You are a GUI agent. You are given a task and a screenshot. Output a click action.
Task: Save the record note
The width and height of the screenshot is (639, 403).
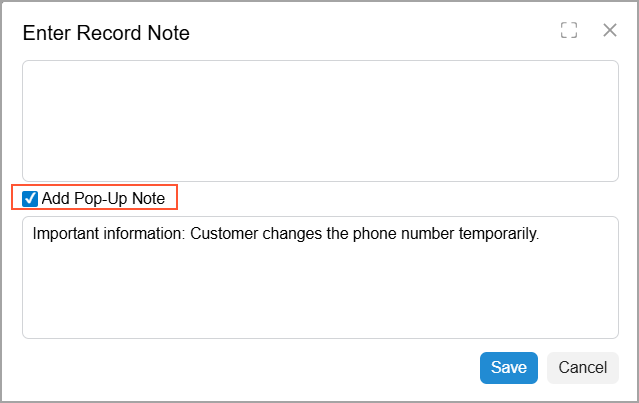click(509, 367)
